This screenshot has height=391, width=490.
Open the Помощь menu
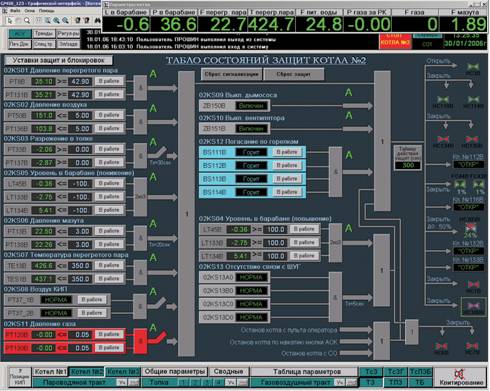tap(47, 11)
